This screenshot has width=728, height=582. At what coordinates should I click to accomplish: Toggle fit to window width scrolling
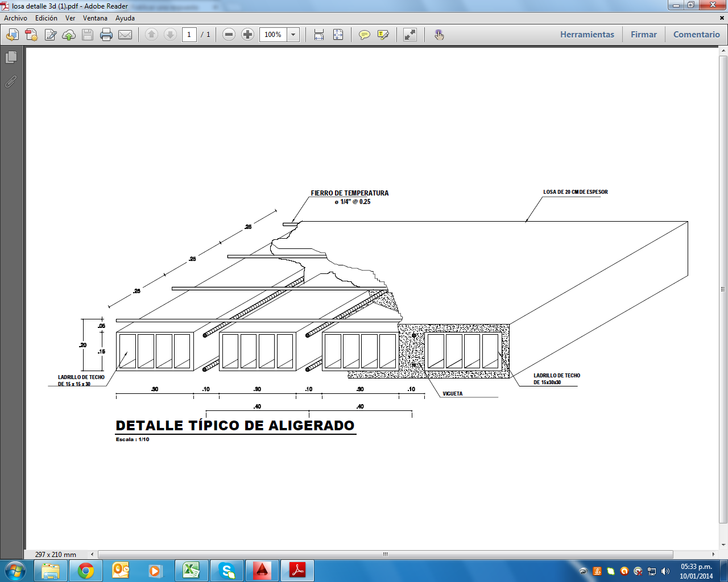click(319, 35)
